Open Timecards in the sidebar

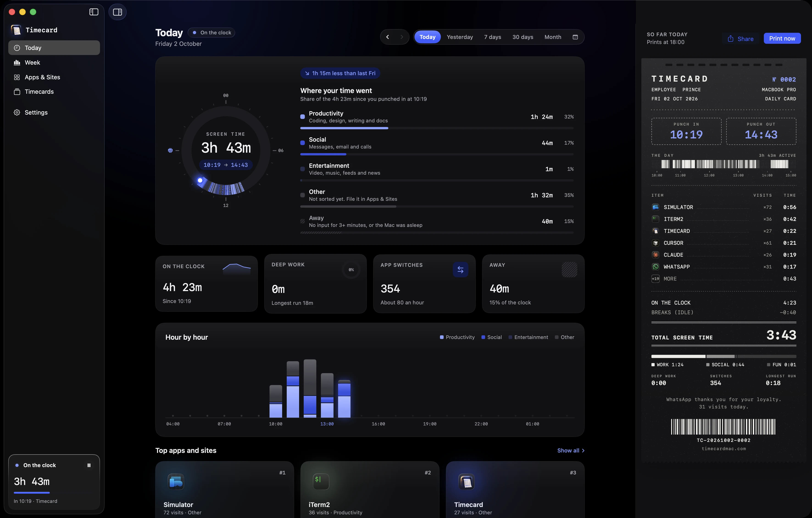tap(54, 92)
